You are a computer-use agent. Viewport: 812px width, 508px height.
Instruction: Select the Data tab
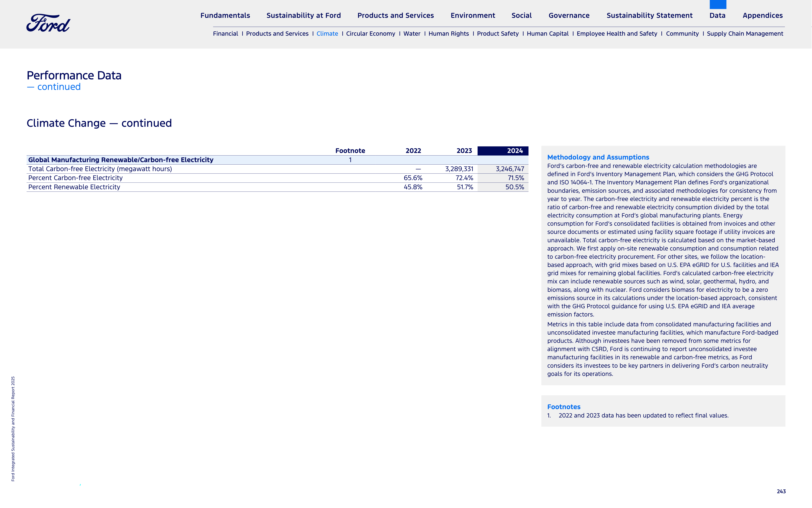[717, 15]
